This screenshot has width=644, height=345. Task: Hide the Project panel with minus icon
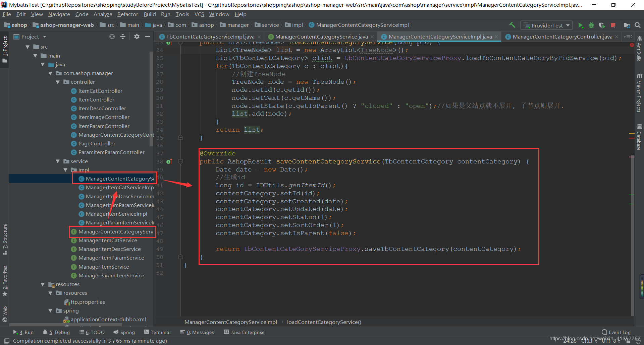[148, 37]
